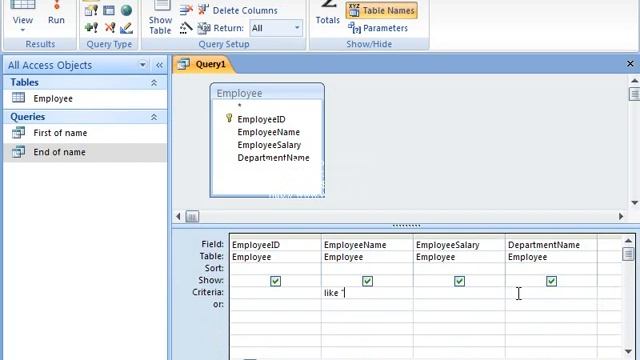Close the Query1 document with the X
This screenshot has height=360, width=640.
click(630, 64)
